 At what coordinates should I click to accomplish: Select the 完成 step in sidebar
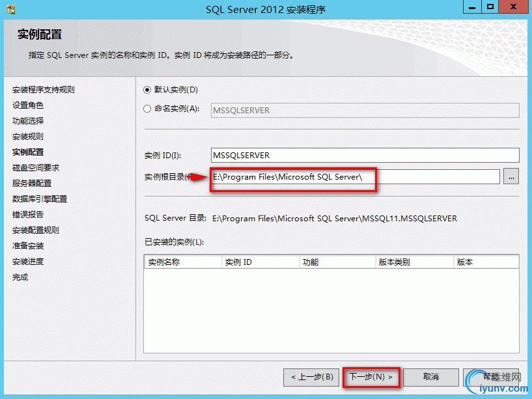pos(20,277)
